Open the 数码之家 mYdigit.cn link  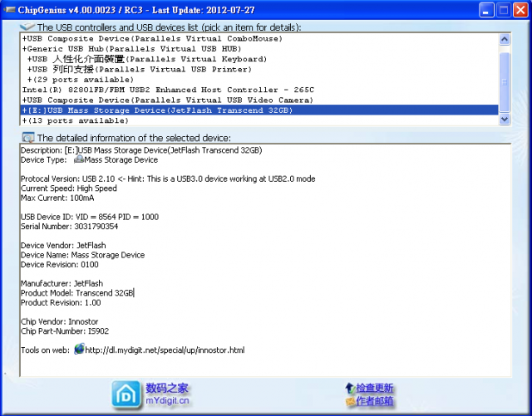point(167,394)
